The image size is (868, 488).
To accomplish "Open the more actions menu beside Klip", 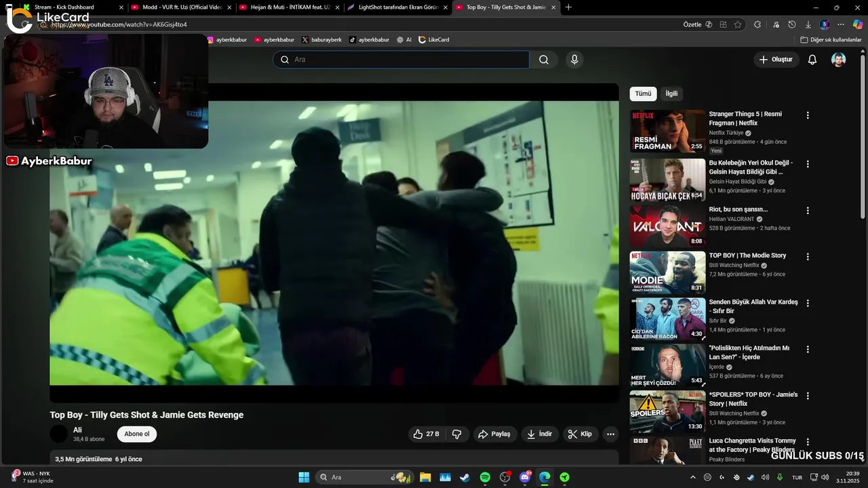I will click(610, 434).
